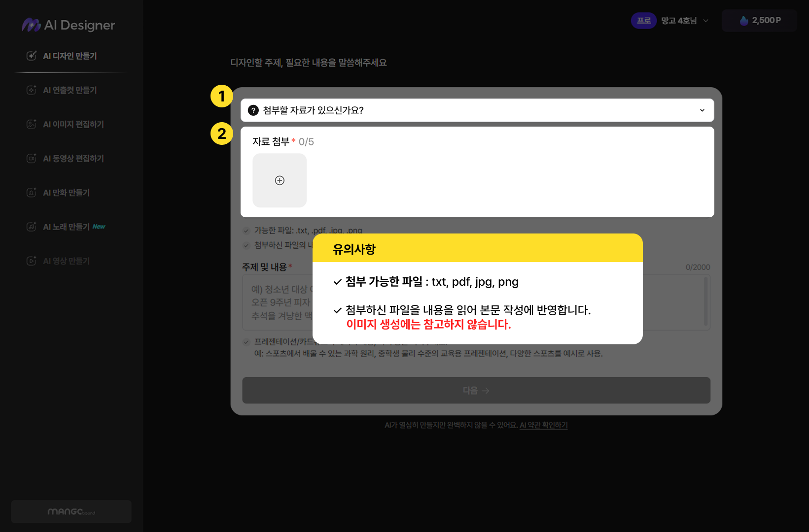Image resolution: width=809 pixels, height=532 pixels.
Task: Select AI 디자인 만들기 menu label
Action: coord(70,56)
